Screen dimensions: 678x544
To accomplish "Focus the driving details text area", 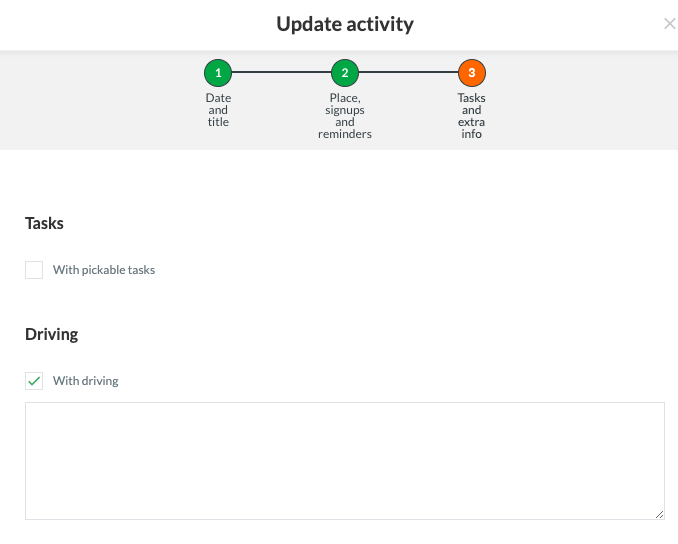I will click(x=344, y=460).
